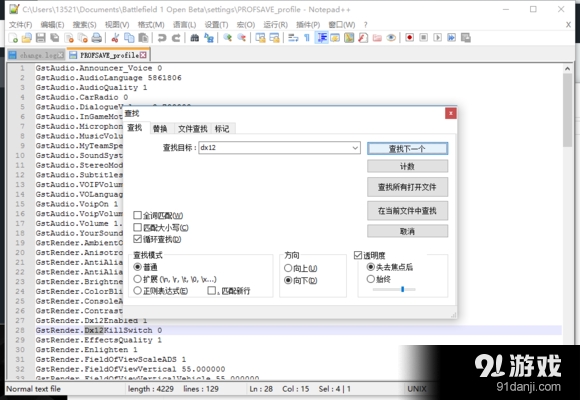Viewport: 580px width, 400px height.
Task: Cut selection using the scissors icon
Action: pyautogui.click(x=115, y=38)
